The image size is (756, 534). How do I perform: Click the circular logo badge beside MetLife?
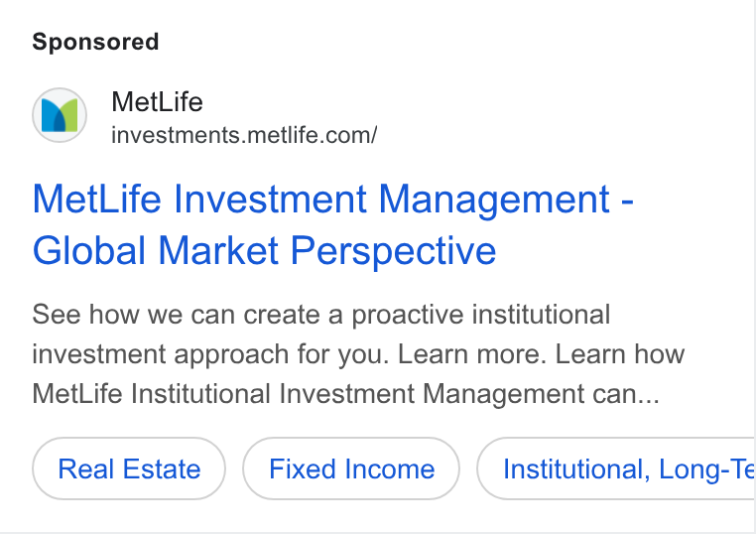[60, 115]
